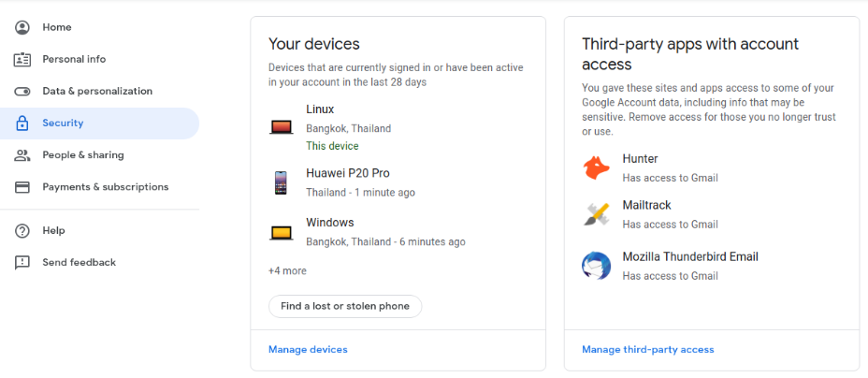Open the Personal info menu item

tap(74, 60)
